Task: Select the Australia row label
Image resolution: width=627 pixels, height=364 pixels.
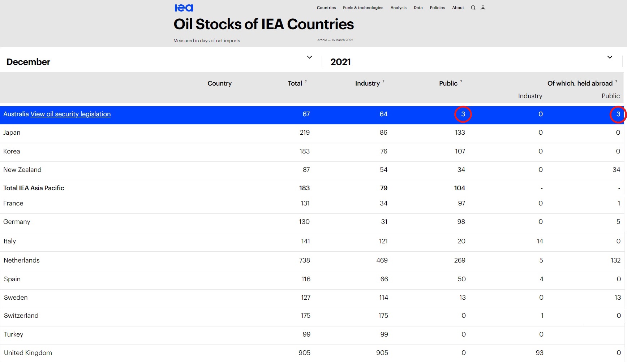Action: (x=16, y=114)
